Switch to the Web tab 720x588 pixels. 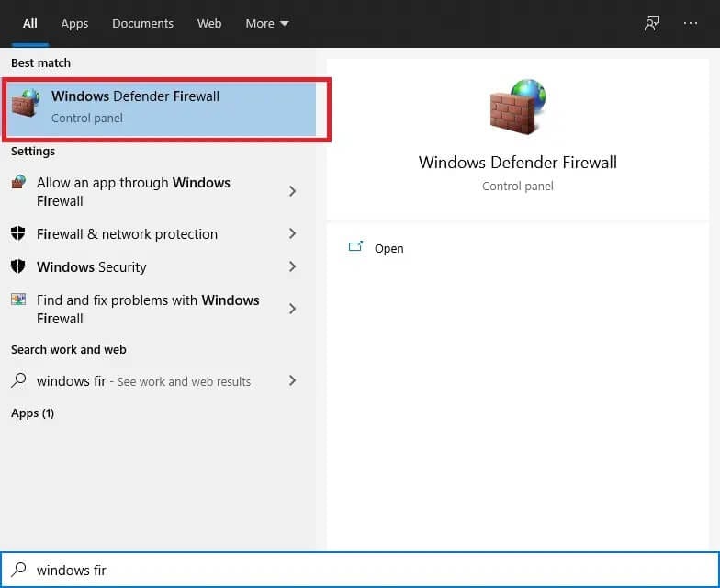(x=209, y=24)
